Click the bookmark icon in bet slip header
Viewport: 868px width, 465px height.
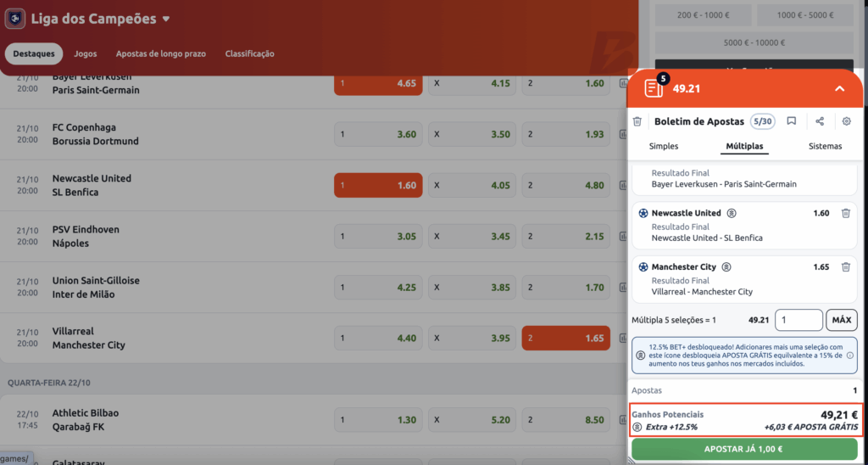coord(791,121)
